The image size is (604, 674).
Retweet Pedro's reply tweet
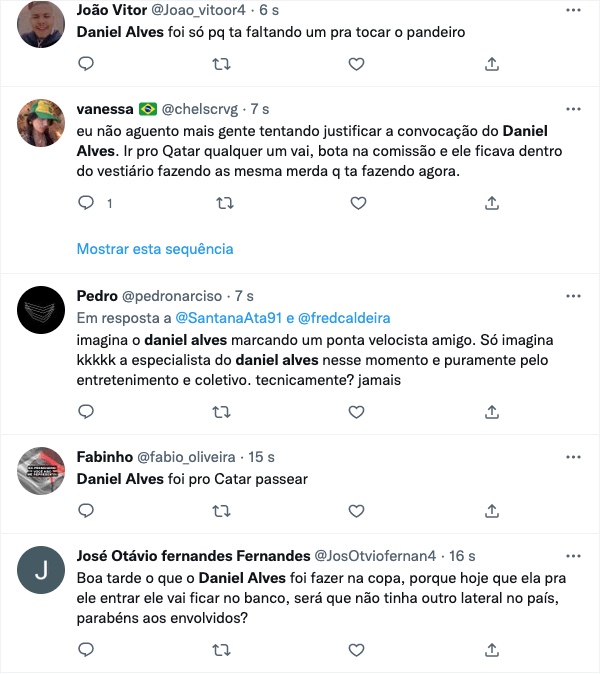[x=225, y=411]
